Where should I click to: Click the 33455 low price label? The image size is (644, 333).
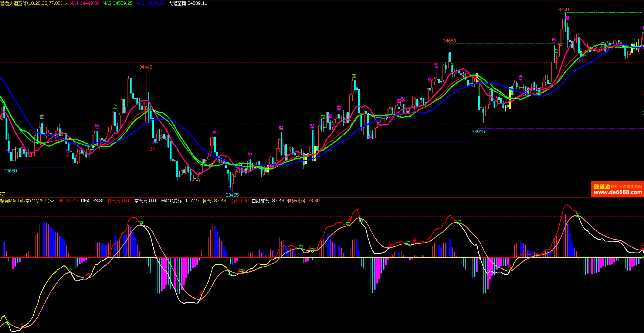coord(232,195)
